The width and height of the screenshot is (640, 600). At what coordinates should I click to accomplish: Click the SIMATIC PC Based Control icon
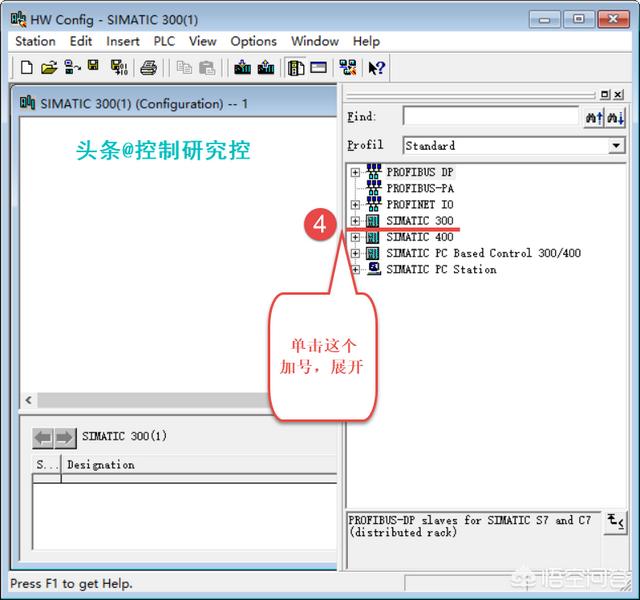[372, 253]
